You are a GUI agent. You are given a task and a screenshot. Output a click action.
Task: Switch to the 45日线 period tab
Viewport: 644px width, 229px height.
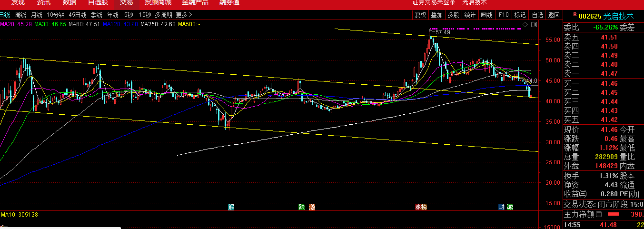click(78, 15)
